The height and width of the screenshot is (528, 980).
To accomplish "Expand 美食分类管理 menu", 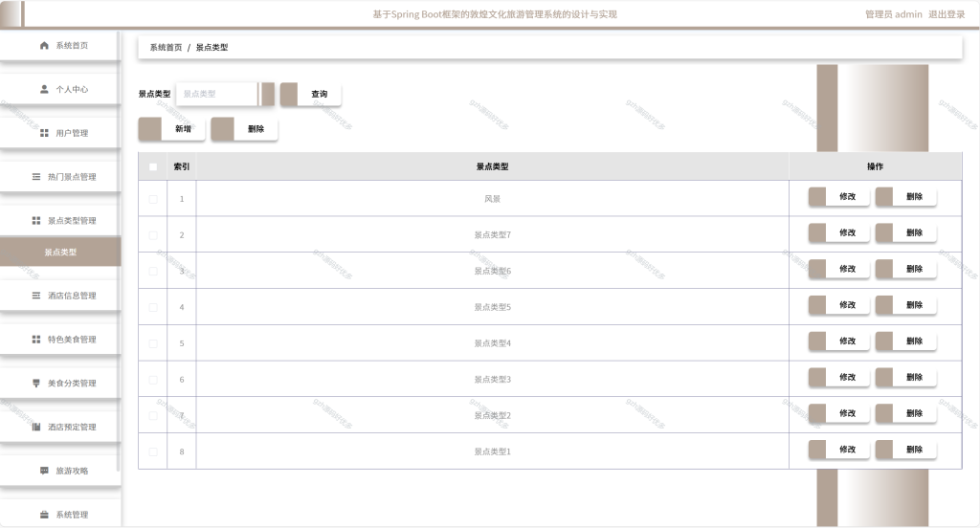I will click(60, 383).
